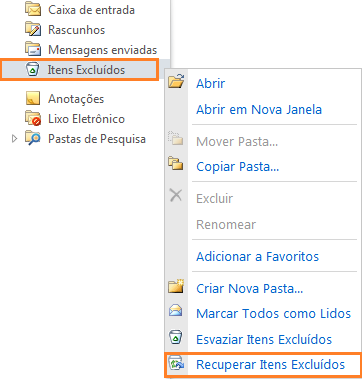Click the Marcar Todos como Lidos envelope icon
Screen dimensions: 362x379
[x=176, y=311]
